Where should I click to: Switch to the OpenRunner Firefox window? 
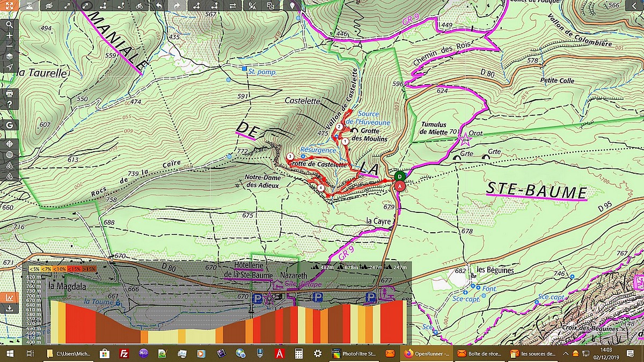[x=426, y=353]
